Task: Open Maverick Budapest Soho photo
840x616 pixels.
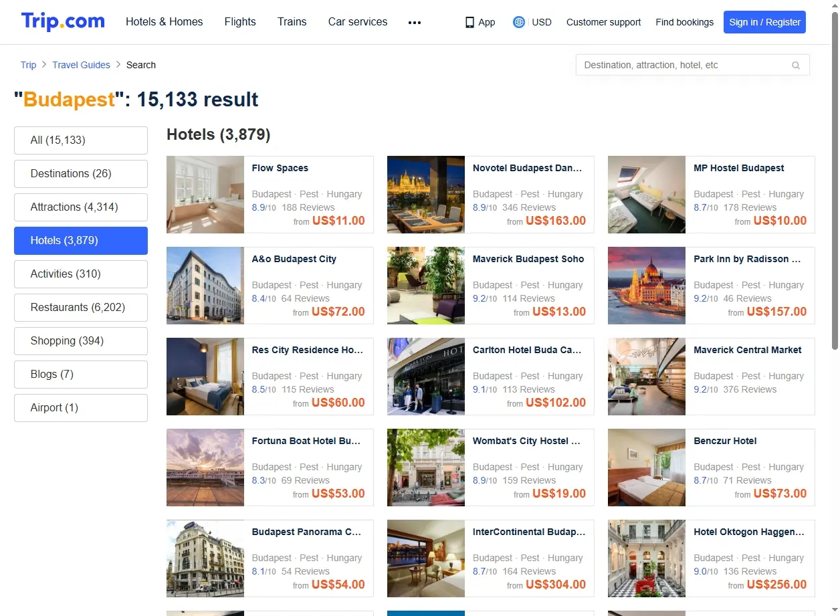Action: [x=426, y=286]
